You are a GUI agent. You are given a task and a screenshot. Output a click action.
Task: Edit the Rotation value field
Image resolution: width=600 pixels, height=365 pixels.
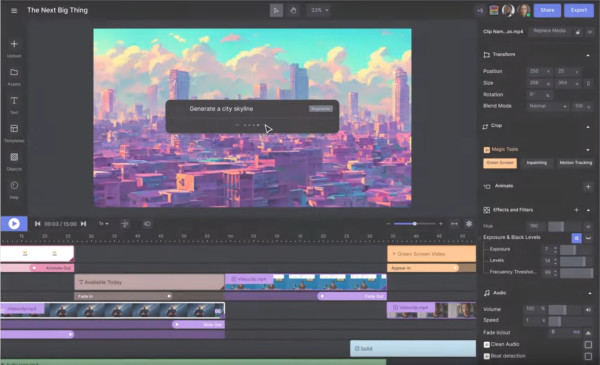540,95
